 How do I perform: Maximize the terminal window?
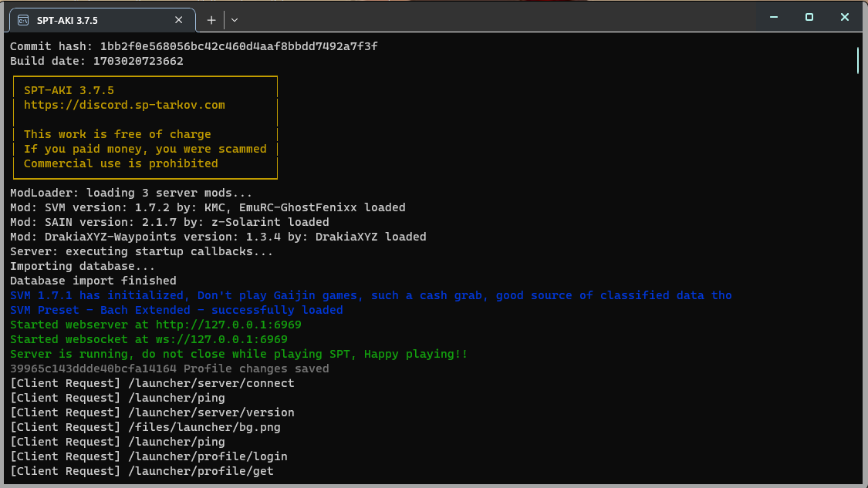(x=809, y=17)
